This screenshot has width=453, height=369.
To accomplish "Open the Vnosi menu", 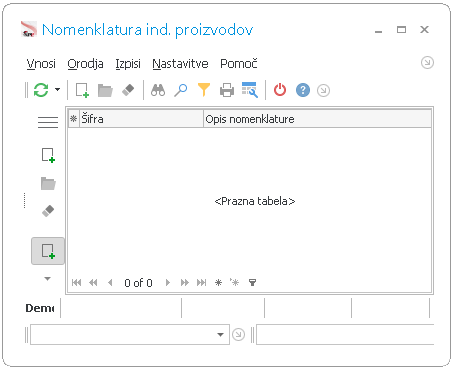I will pyautogui.click(x=41, y=63).
